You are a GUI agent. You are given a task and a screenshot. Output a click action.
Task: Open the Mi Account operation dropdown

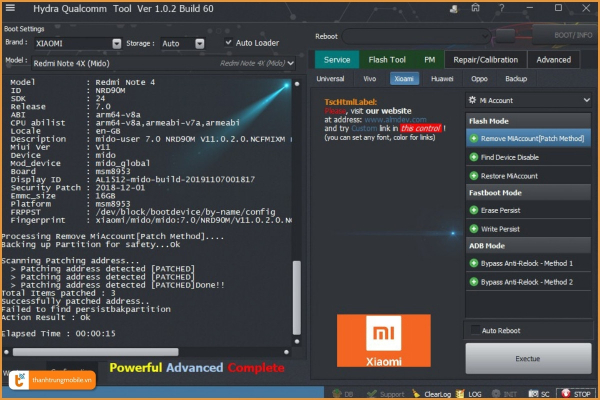pos(528,101)
